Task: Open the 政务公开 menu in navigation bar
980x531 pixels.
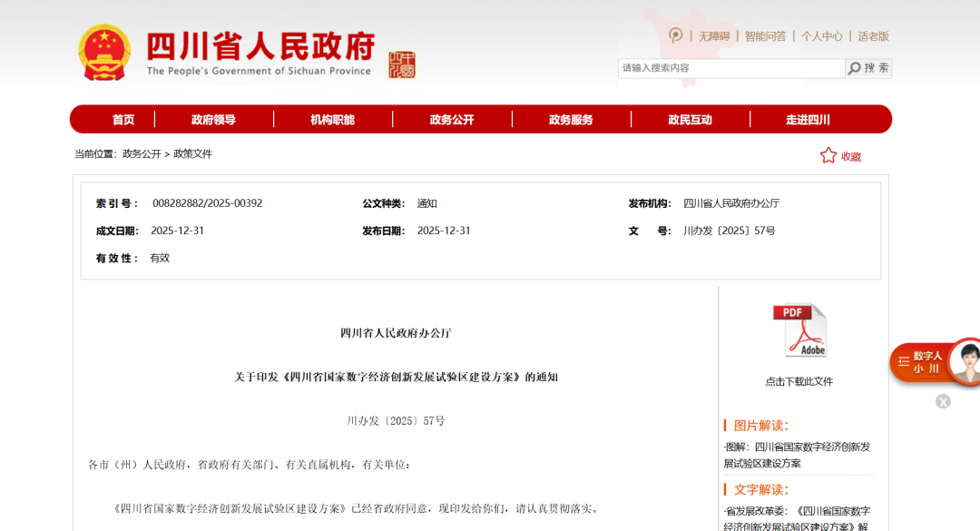Action: 452,120
